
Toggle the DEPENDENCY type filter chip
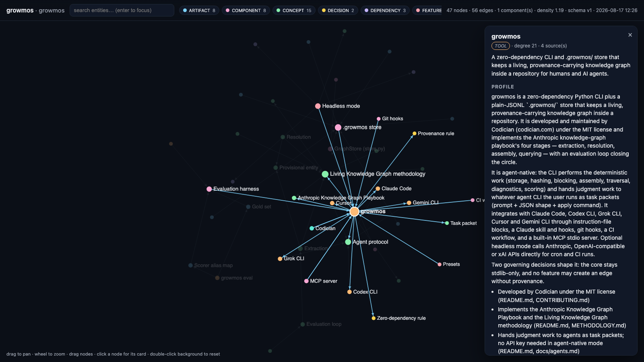(x=385, y=10)
